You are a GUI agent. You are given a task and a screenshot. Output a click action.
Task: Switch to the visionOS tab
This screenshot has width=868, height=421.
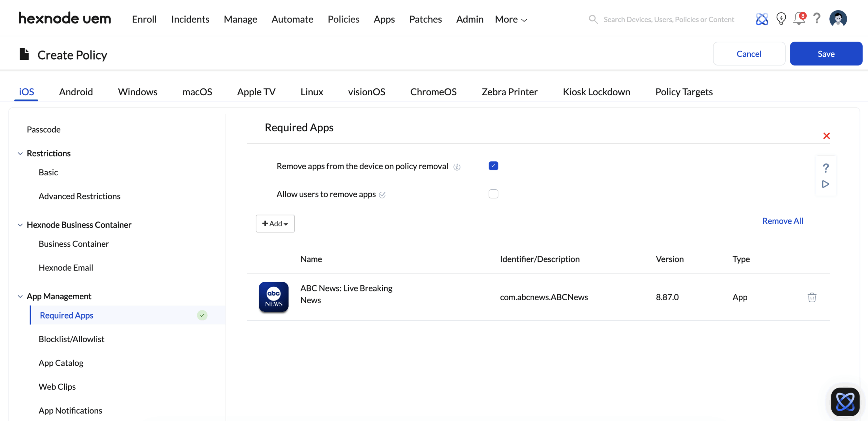tap(367, 92)
